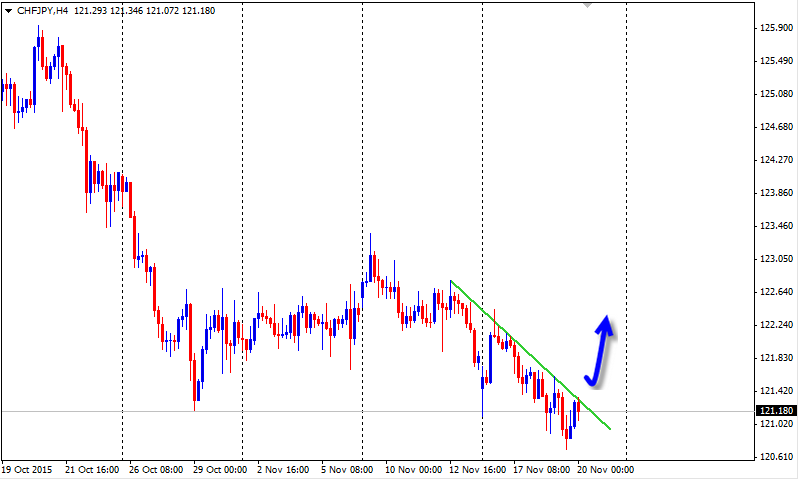The height and width of the screenshot is (479, 799).
Task: Click the current price label 121.180
Action: pyautogui.click(x=776, y=411)
